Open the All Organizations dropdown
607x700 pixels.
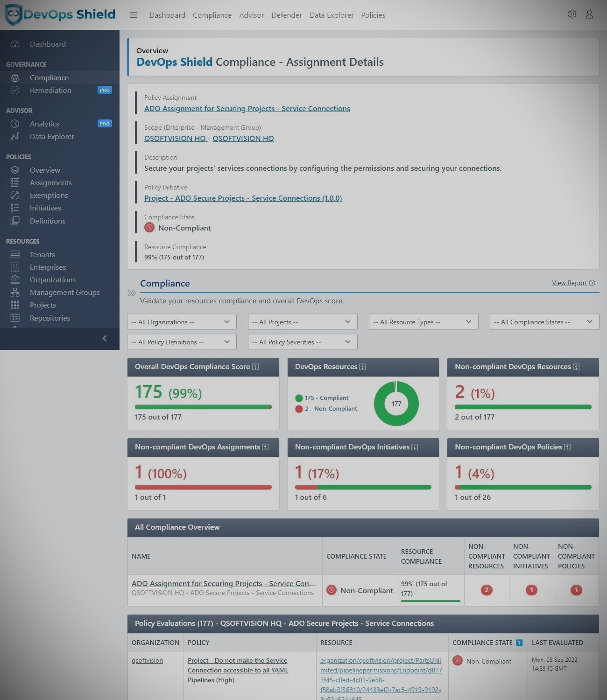tap(182, 322)
